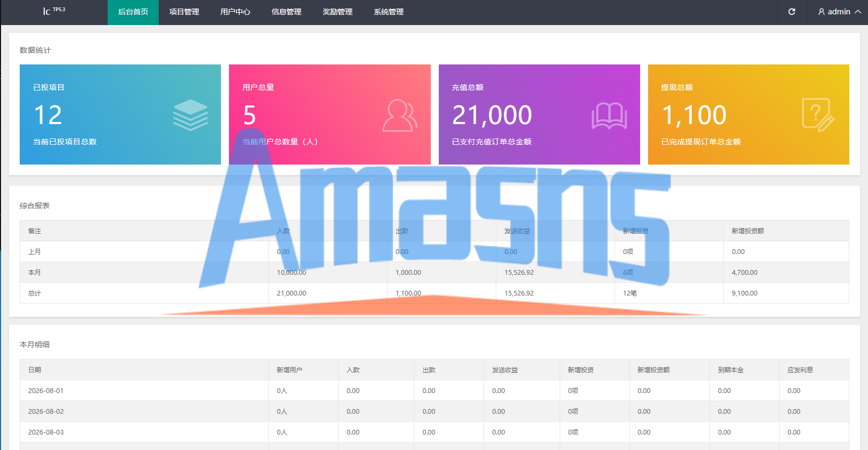The width and height of the screenshot is (868, 450).
Task: Click the 已完成提现订单总金额 caption
Action: coord(701,142)
